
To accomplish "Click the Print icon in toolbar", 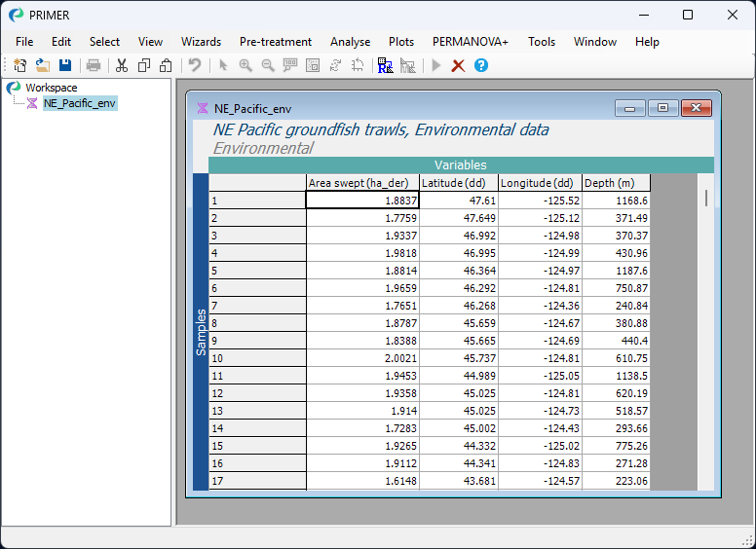I will (x=94, y=65).
